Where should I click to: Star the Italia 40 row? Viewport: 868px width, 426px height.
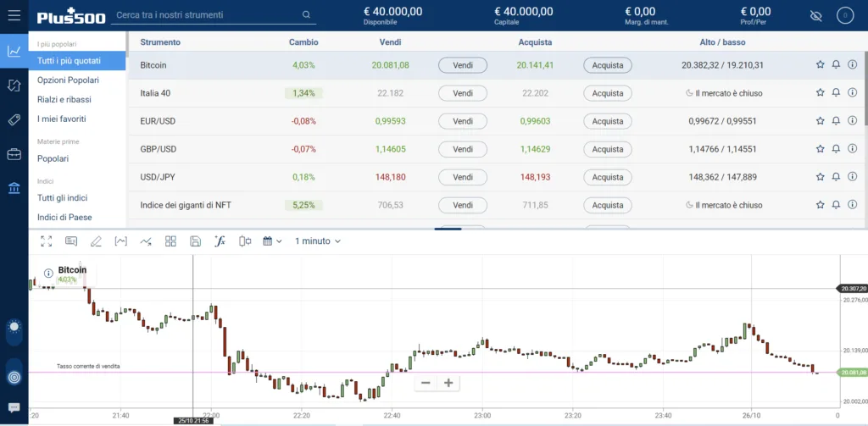820,92
